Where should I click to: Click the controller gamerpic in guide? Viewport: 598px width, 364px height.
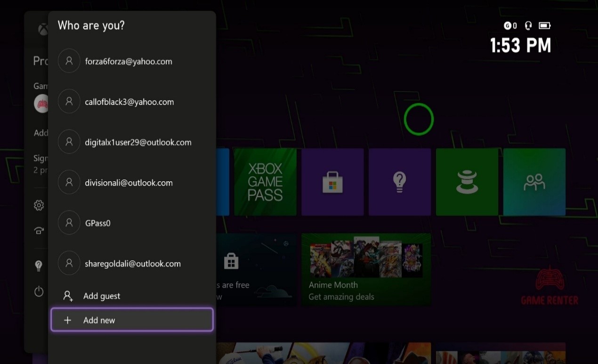click(41, 104)
